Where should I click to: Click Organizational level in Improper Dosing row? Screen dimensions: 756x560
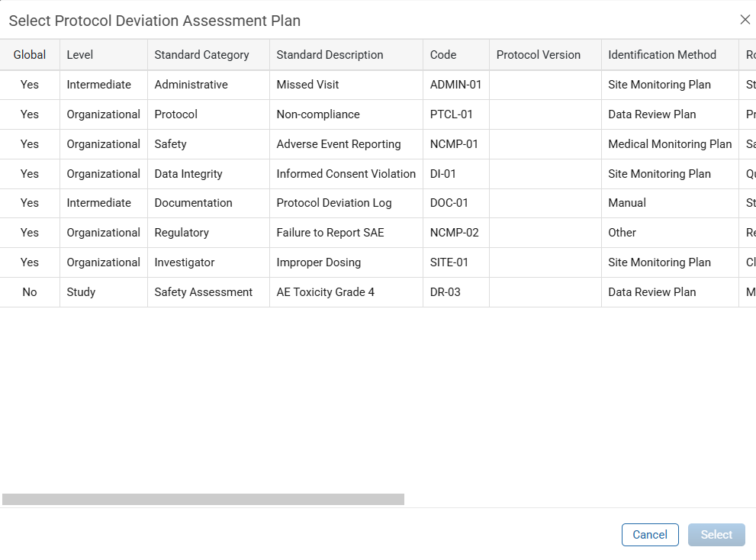[104, 263]
